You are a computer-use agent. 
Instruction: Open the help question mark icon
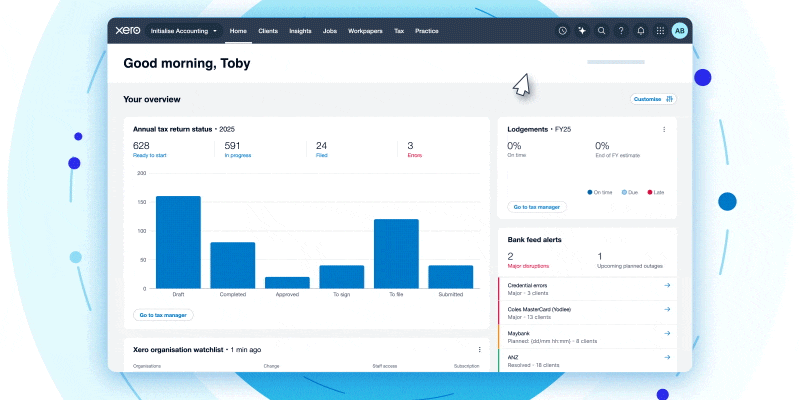[621, 31]
